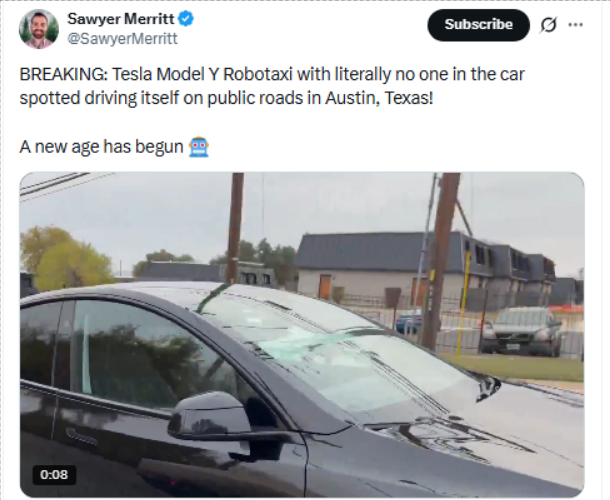Image resolution: width=610 pixels, height=500 pixels.
Task: Click the 'A new age has begun' line
Action: click(101, 147)
